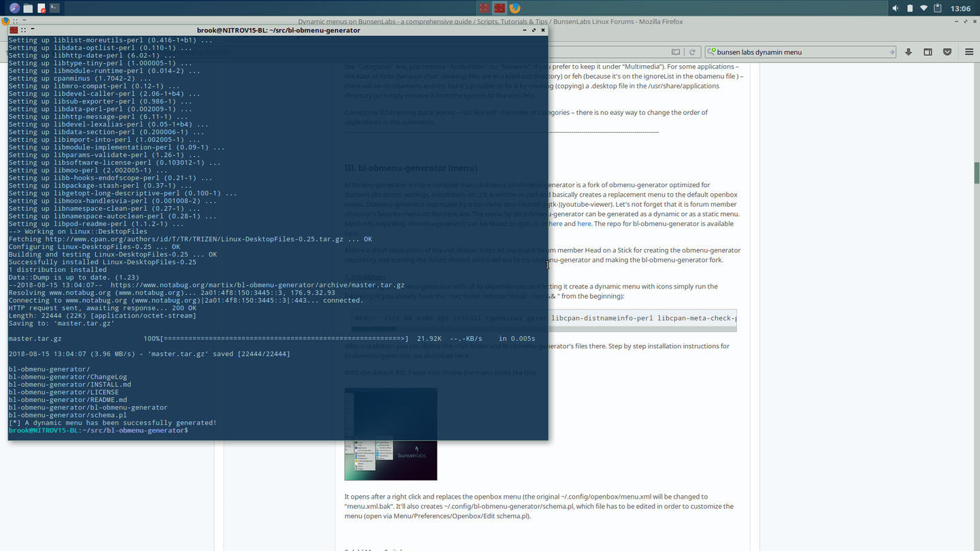
Task: Launch the text editor from the panel
Action: pyautogui.click(x=42, y=8)
